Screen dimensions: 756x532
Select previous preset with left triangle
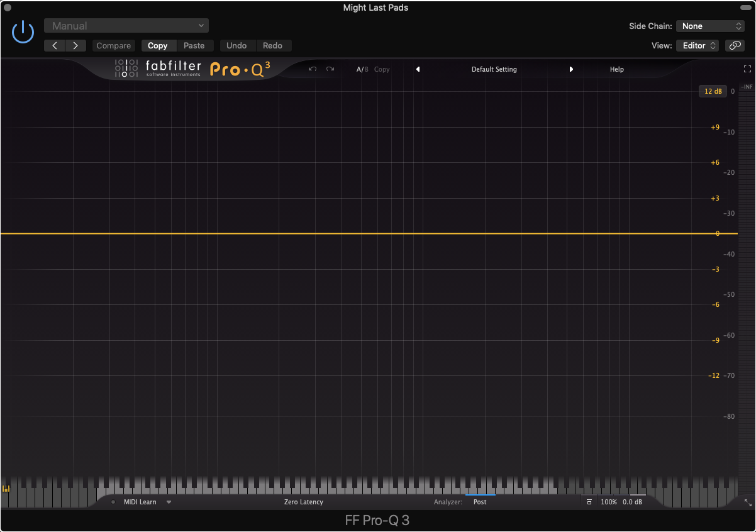418,69
